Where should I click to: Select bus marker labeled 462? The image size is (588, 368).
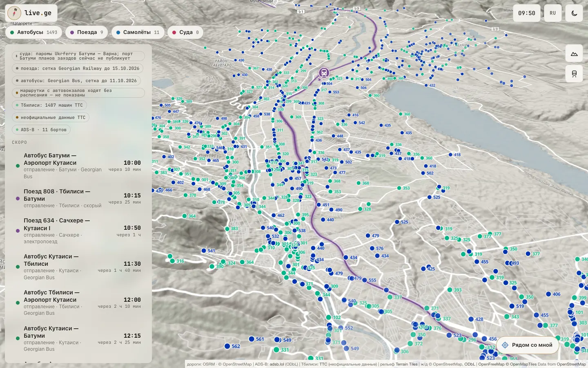[274, 215]
